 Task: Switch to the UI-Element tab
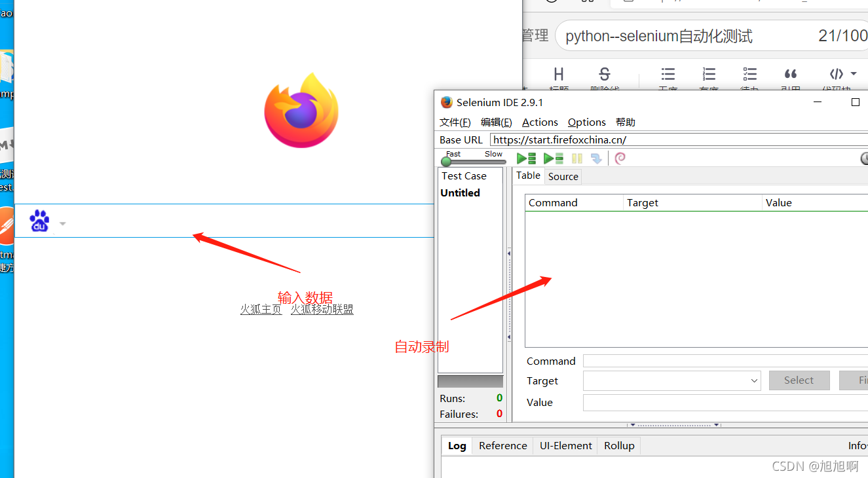point(566,446)
